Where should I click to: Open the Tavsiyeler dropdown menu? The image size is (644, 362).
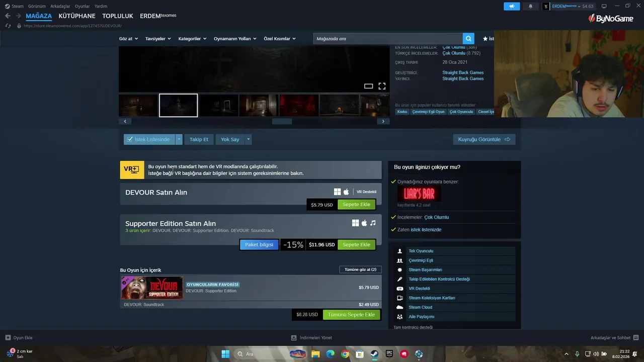158,39
